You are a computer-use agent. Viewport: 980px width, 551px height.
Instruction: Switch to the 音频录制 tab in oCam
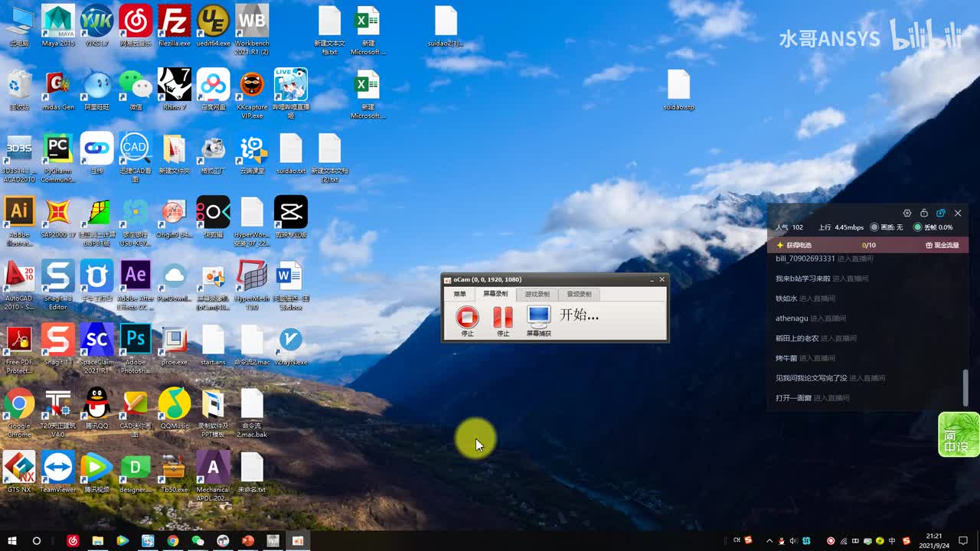coord(578,294)
